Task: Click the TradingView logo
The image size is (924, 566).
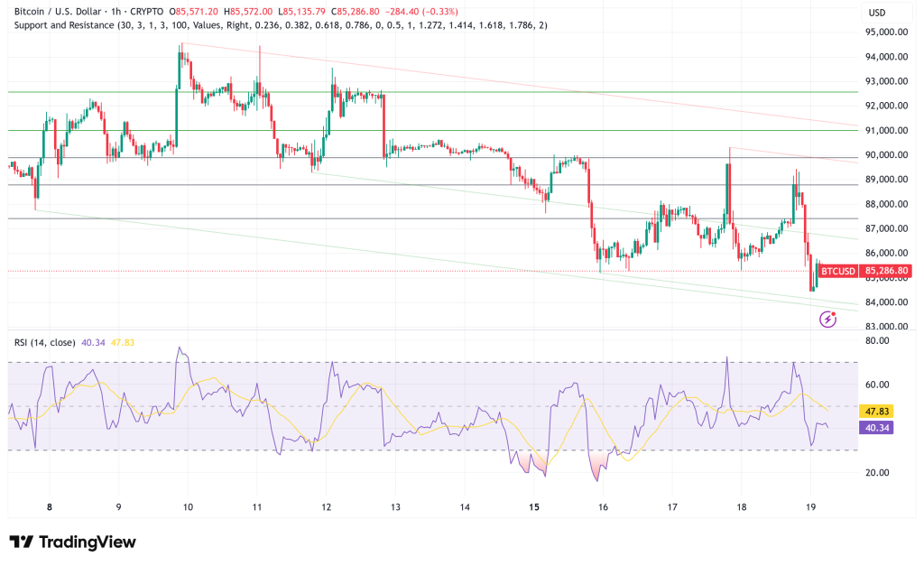Action: tap(72, 543)
